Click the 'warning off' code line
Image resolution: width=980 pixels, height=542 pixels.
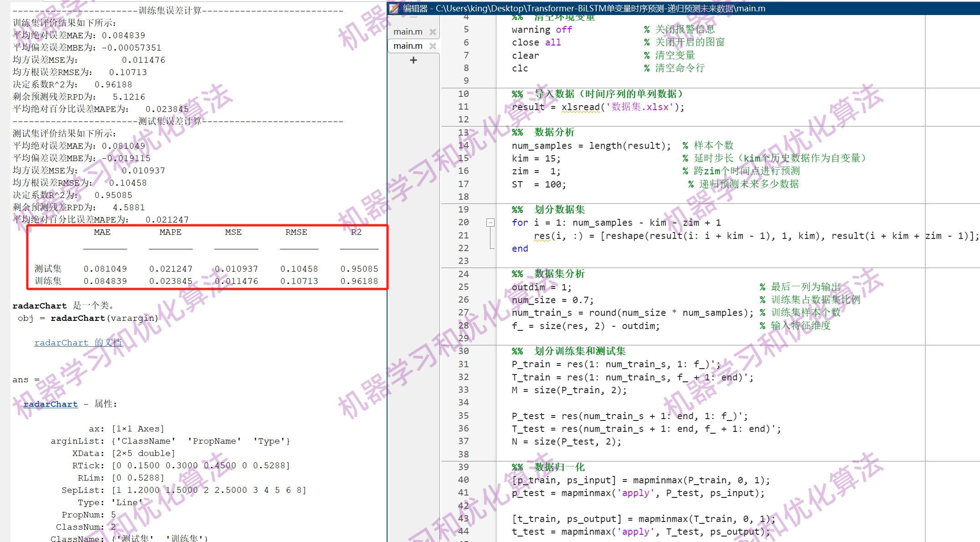coord(541,30)
